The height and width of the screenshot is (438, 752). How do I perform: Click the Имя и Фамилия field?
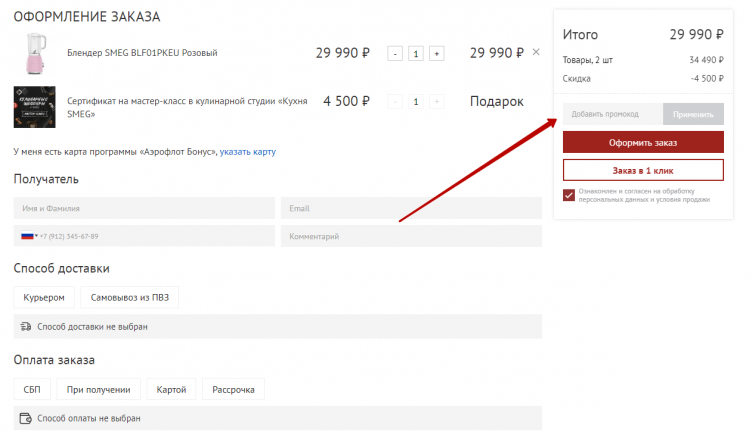pyautogui.click(x=144, y=208)
